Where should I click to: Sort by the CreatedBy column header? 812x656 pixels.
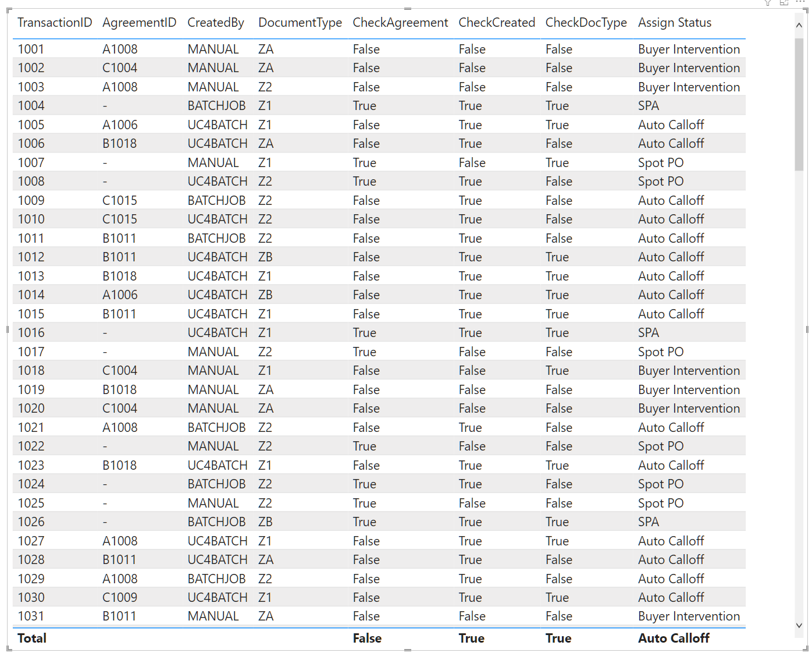pos(216,23)
